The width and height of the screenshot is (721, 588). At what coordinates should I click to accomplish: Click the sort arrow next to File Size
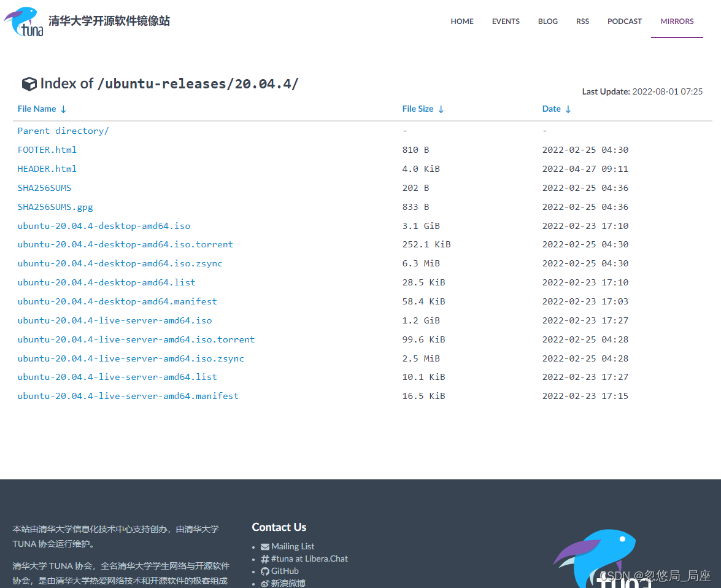pos(441,109)
